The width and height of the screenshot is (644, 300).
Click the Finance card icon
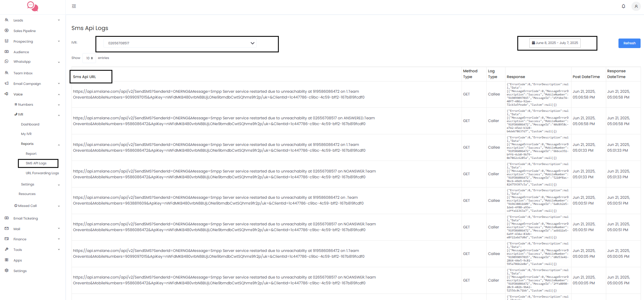tap(6, 239)
